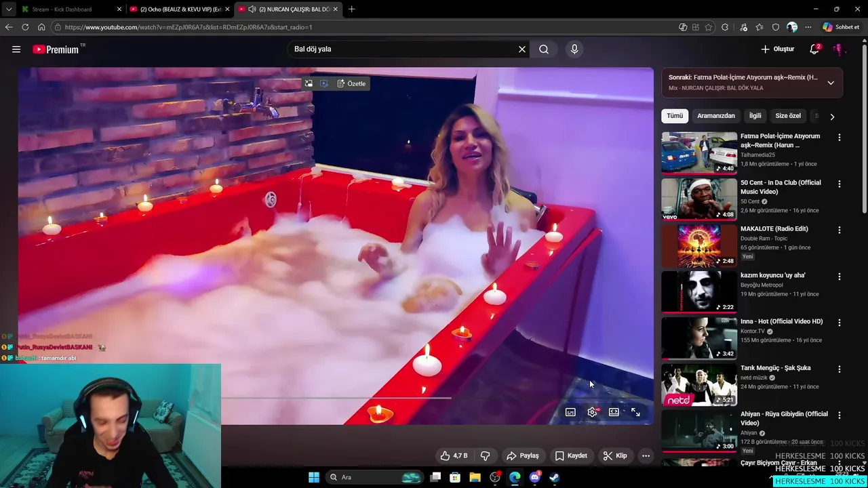Click the Özetle summarize overlay button
The image size is (868, 488).
[x=351, y=84]
